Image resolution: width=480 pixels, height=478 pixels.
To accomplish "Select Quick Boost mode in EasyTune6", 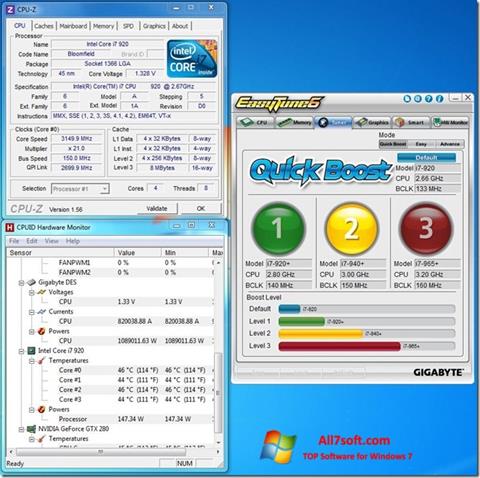I will [x=393, y=144].
